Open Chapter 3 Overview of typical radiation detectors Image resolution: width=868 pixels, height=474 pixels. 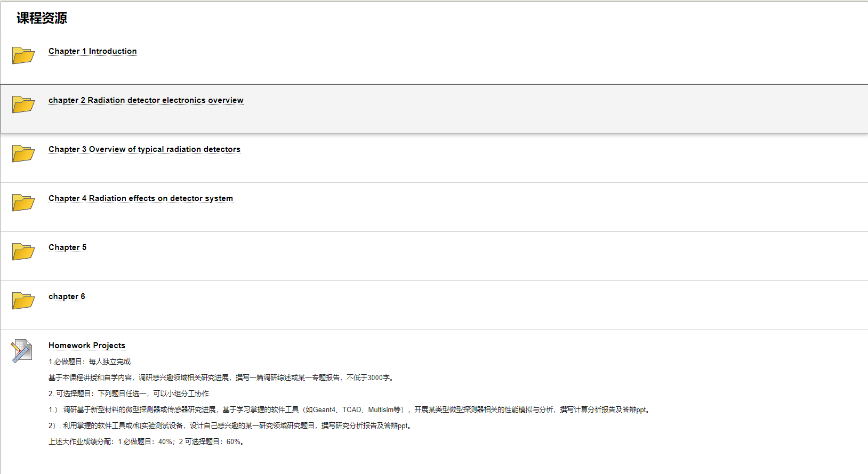tap(144, 149)
